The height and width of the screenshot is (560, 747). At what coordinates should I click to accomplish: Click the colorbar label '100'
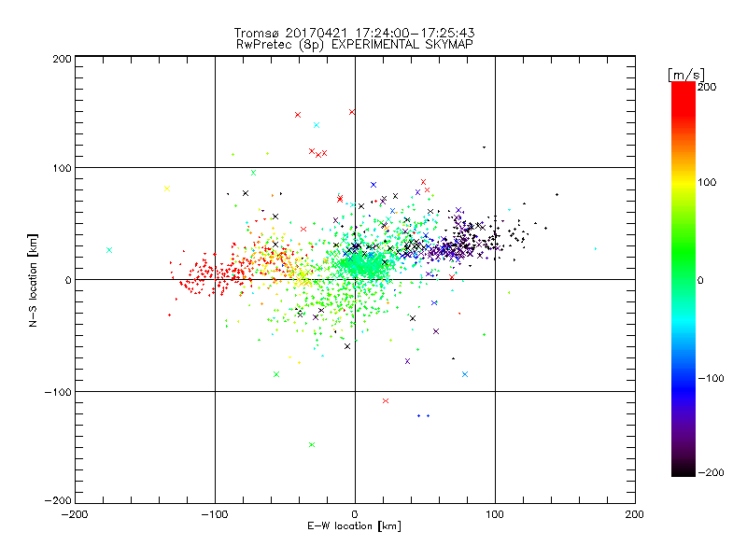(707, 182)
